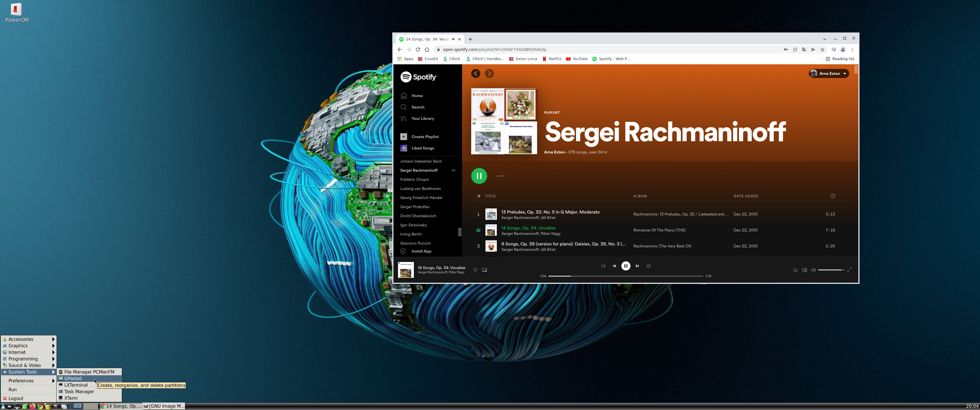Viewport: 980px width, 410px height.
Task: Toggle repeat mode
Action: point(649,266)
